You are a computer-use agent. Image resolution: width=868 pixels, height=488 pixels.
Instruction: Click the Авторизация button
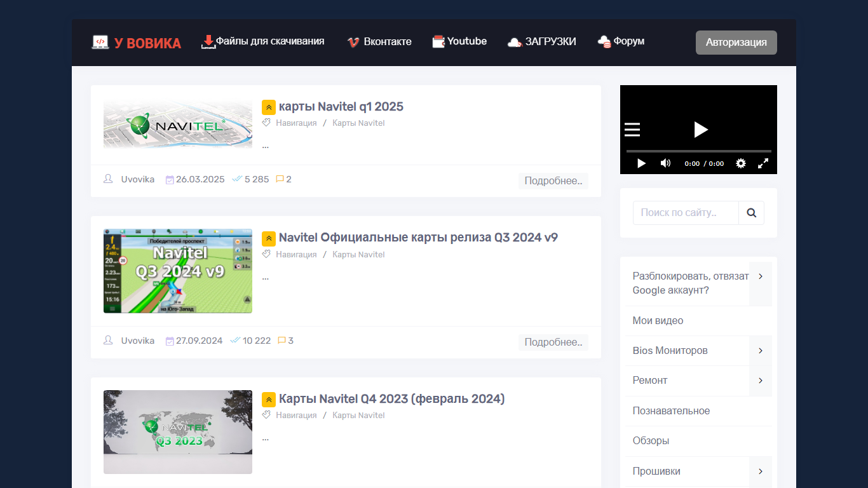click(736, 43)
